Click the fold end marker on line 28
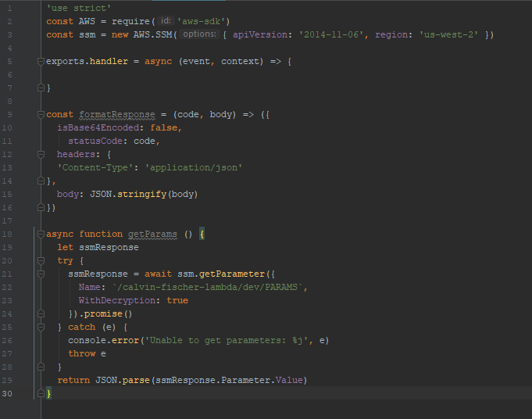 point(41,367)
